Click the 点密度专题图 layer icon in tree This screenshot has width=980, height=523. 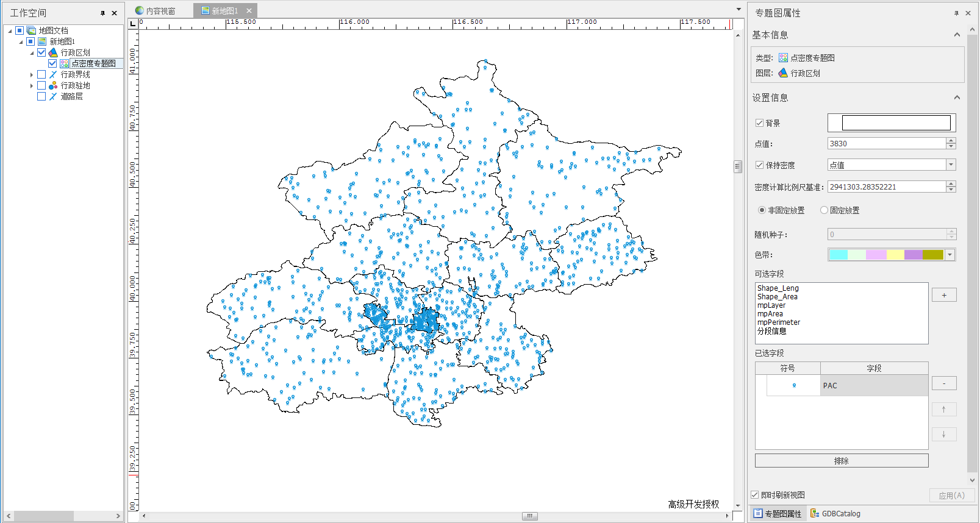[x=64, y=63]
